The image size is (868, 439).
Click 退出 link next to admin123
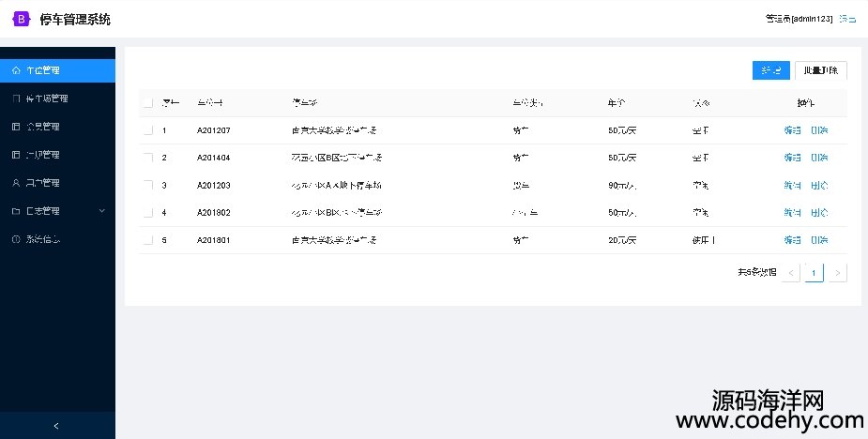pyautogui.click(x=847, y=19)
